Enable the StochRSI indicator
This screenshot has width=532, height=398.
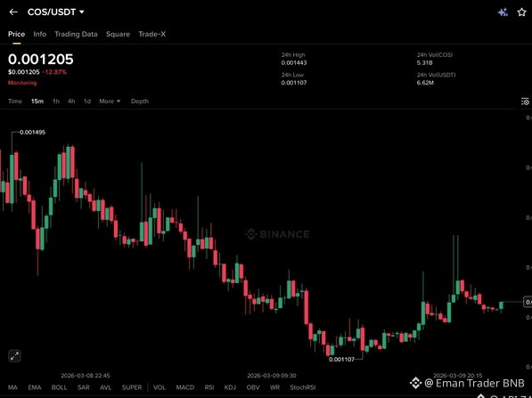(x=303, y=387)
